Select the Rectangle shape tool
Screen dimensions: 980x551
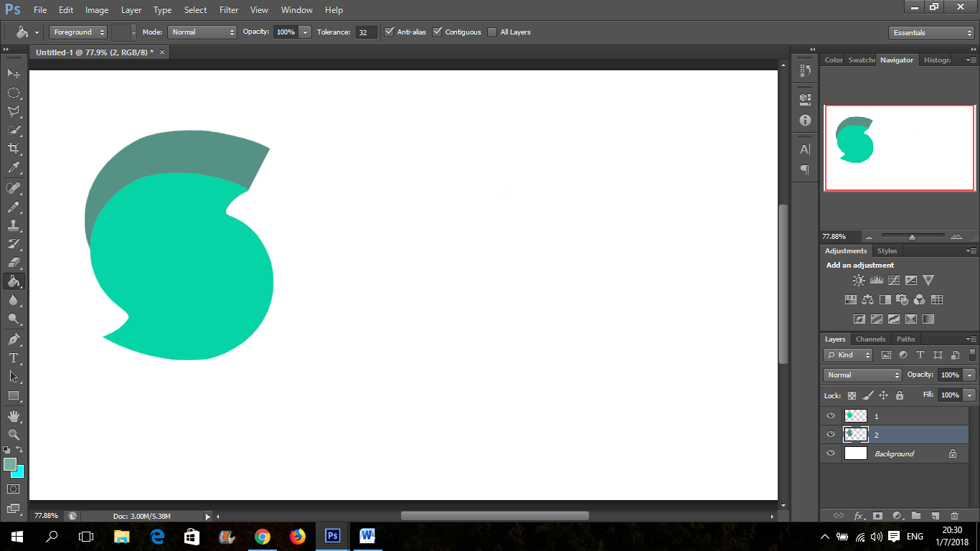coord(14,395)
